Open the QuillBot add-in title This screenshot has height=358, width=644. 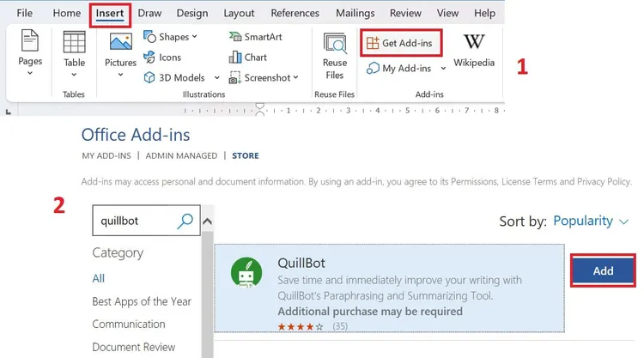301,263
